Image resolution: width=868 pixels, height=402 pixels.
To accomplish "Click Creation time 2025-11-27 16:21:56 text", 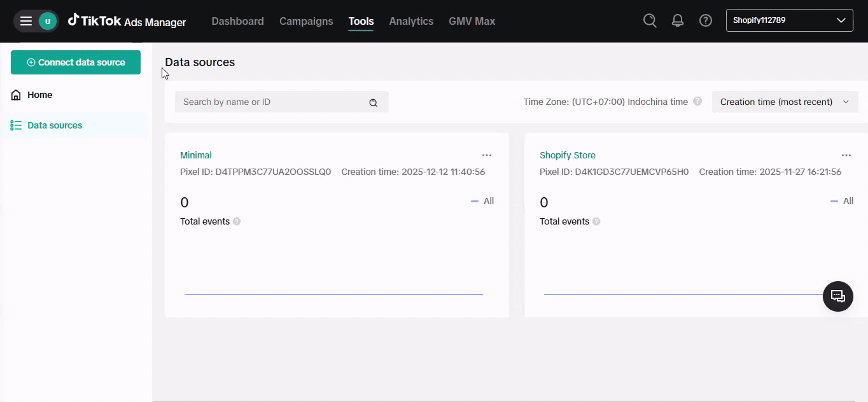I will coord(770,172).
